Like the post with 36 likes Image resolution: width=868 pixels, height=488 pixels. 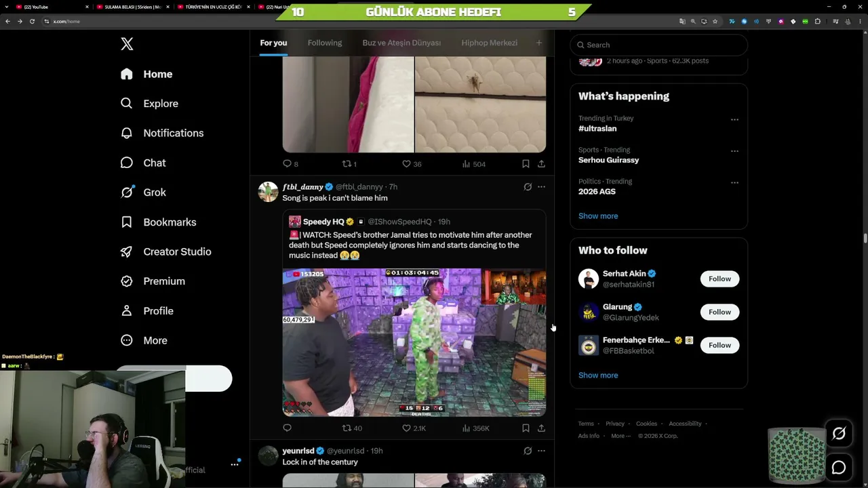[x=412, y=164]
